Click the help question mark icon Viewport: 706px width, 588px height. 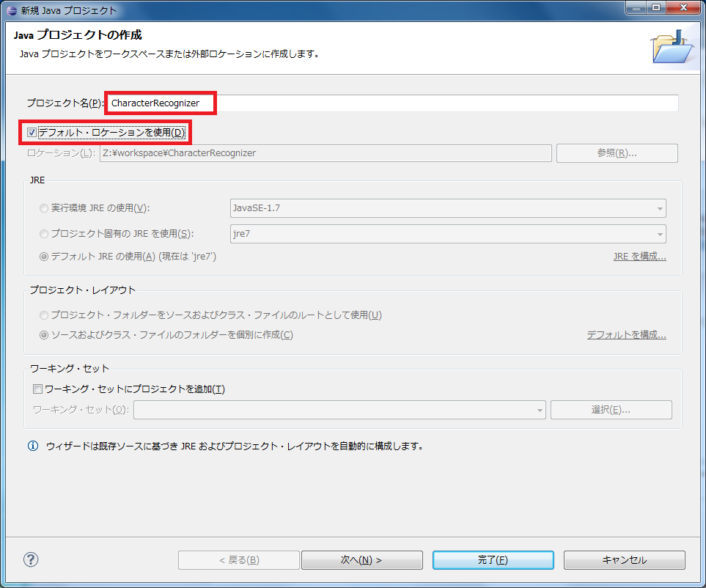coord(31,559)
